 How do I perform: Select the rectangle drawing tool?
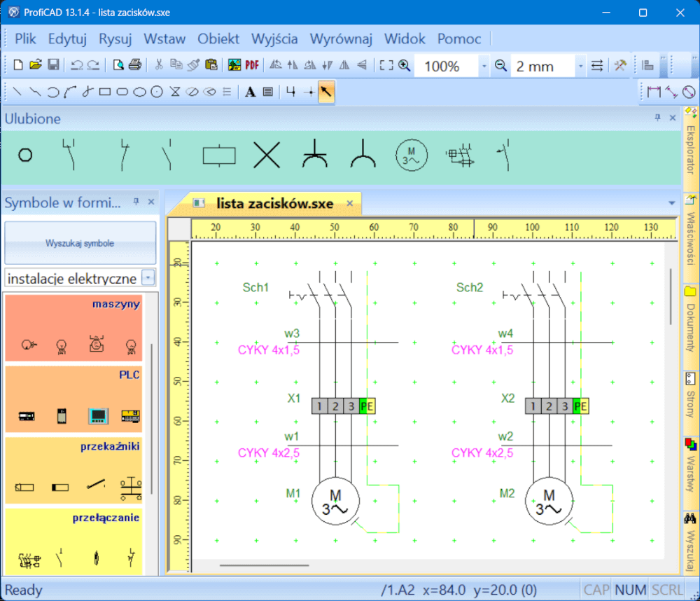pos(105,92)
